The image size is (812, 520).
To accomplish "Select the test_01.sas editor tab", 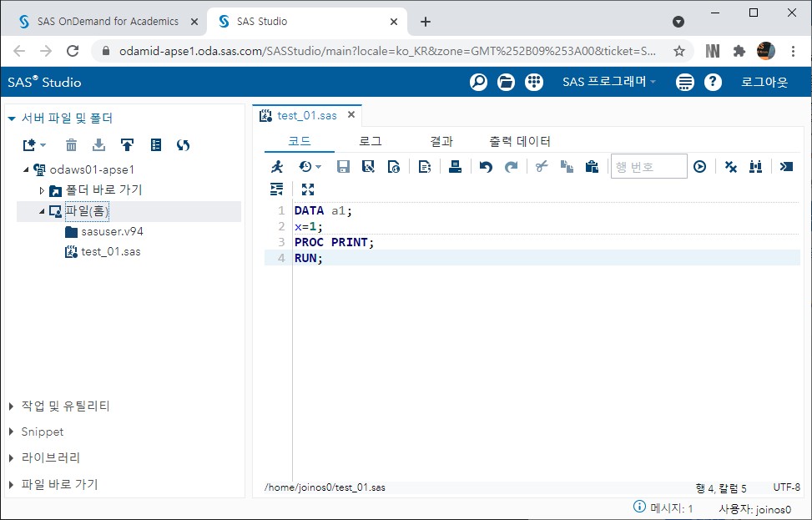I will tap(306, 115).
